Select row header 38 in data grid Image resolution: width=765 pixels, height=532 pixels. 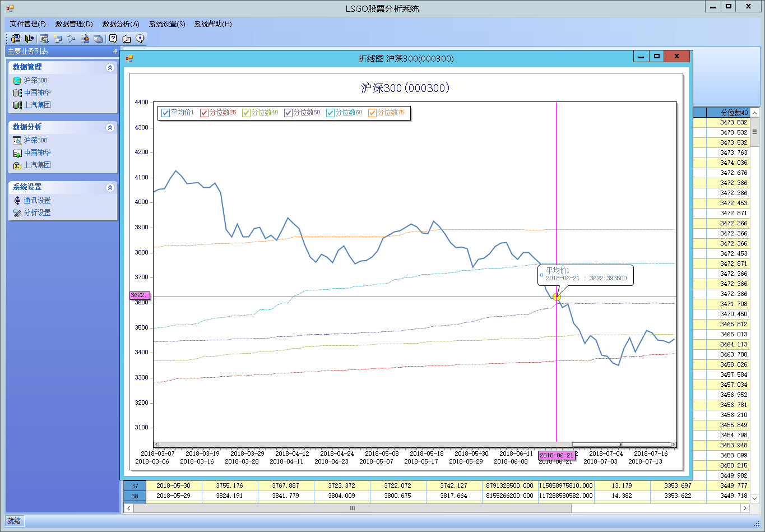135,496
